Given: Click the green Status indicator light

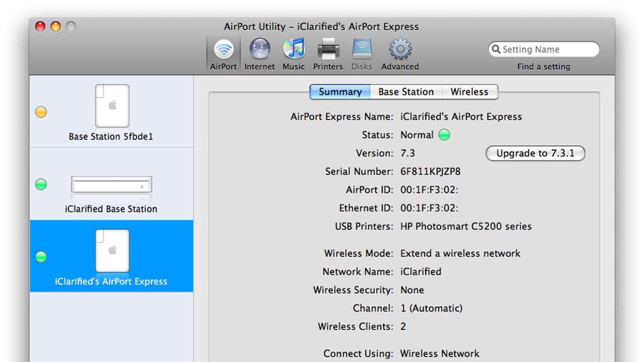Looking at the screenshot, I should [444, 135].
